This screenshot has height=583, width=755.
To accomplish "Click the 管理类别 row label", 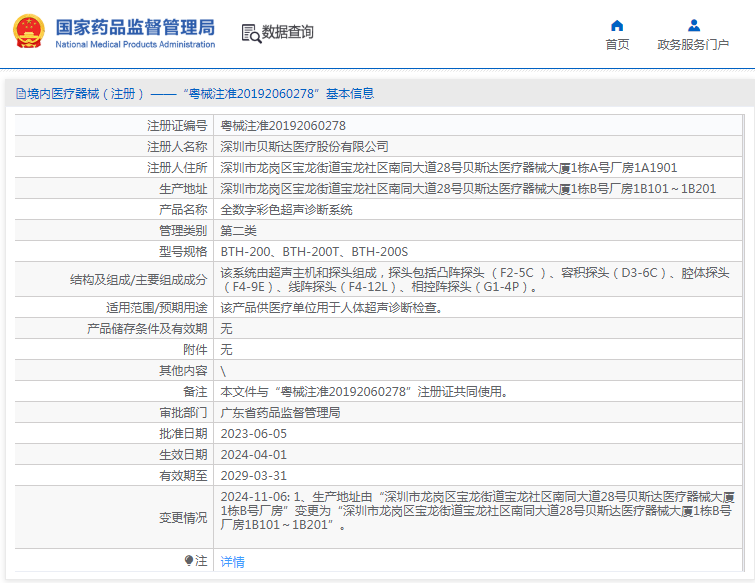I will [x=183, y=231].
